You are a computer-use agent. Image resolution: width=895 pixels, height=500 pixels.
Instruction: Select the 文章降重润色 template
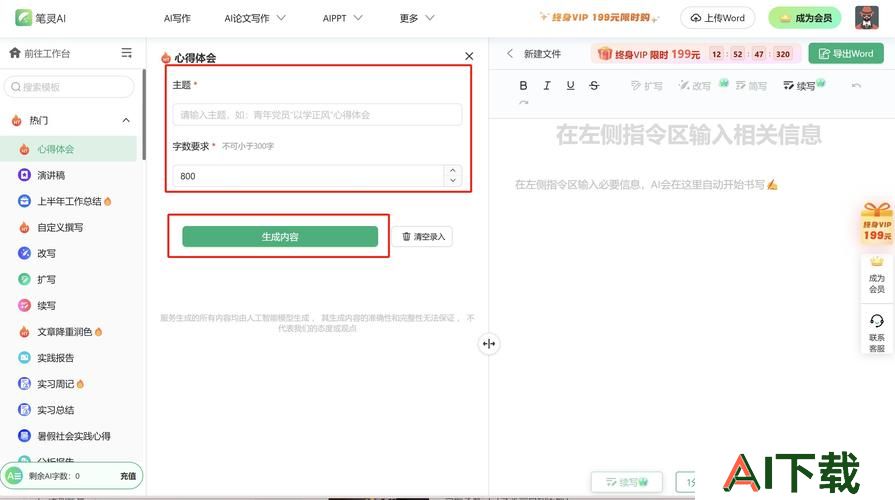coord(68,332)
